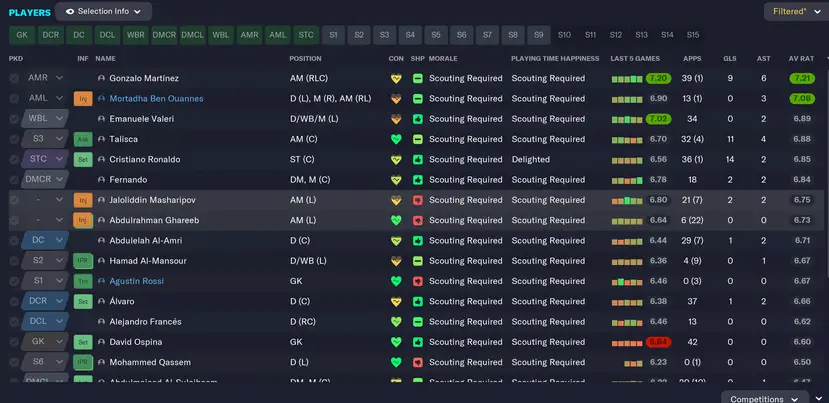Click the Set badge next to Cristiano Ronaldo
This screenshot has height=403, width=829.
[83, 159]
